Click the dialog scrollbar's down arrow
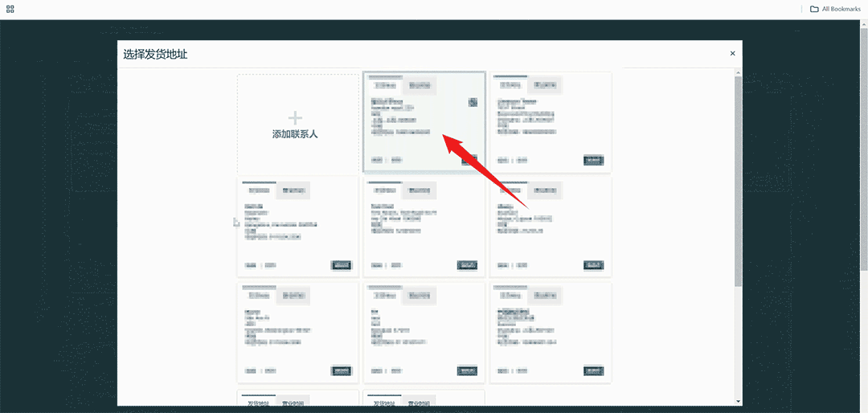868x413 pixels. [738, 401]
